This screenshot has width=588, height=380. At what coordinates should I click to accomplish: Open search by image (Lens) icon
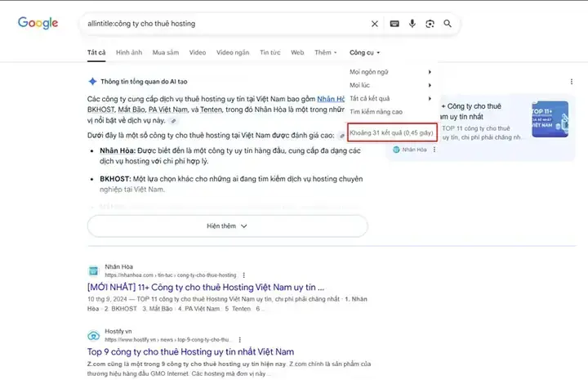(x=430, y=24)
